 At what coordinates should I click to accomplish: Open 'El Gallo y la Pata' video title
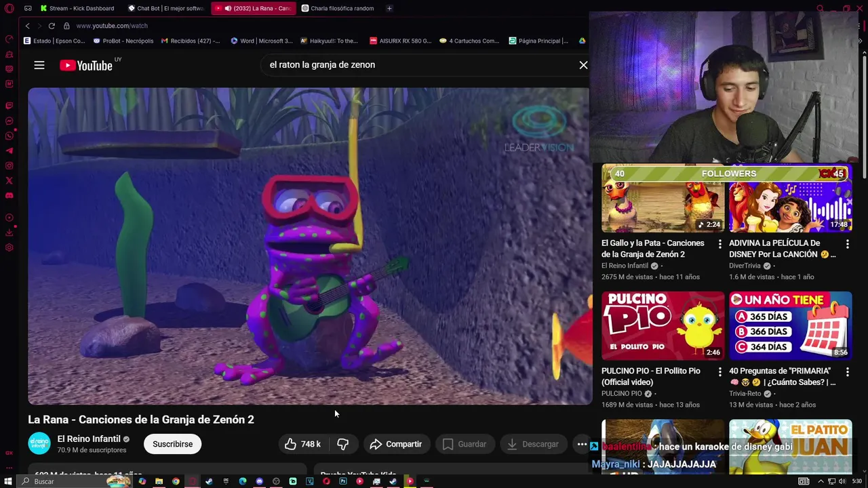tap(653, 248)
